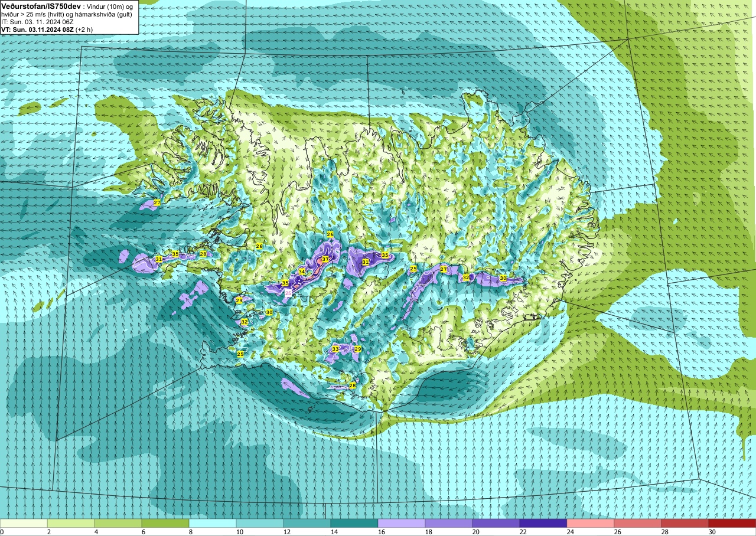Viewport: 756px width, 536px height.
Task: Choose the 22–24 m/s dark indigo legend swatch
Action: [x=543, y=523]
